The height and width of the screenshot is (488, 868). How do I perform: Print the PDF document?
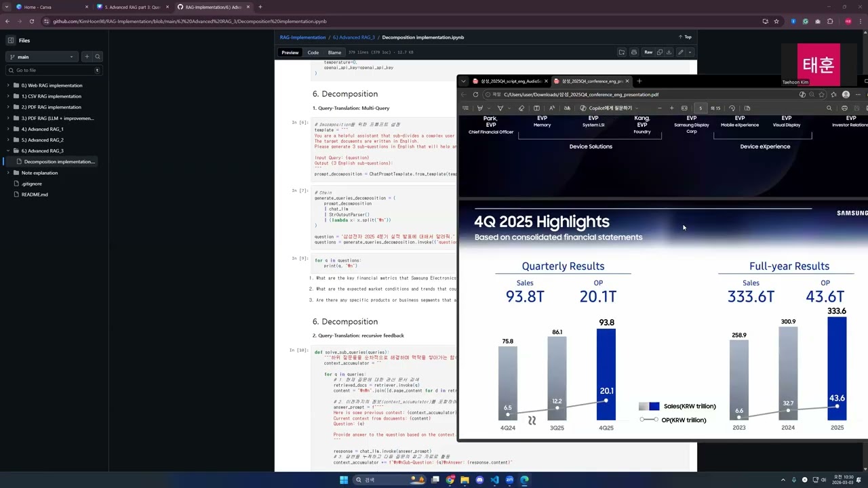coord(844,108)
